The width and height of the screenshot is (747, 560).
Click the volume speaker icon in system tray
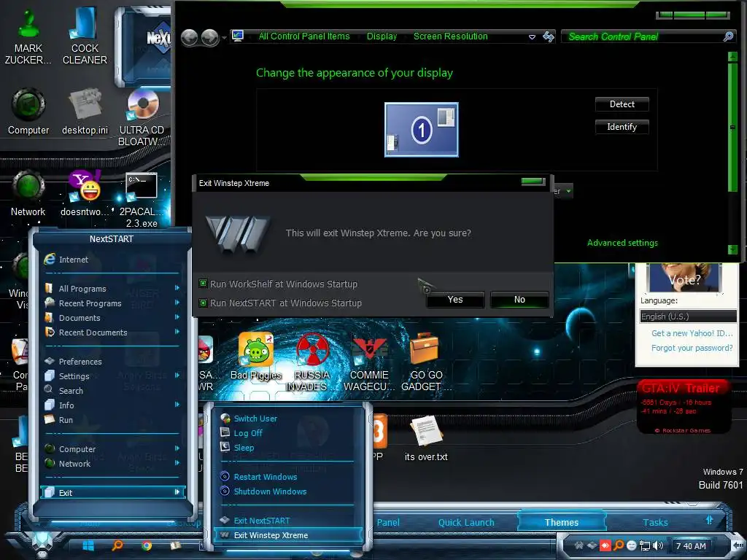658,545
